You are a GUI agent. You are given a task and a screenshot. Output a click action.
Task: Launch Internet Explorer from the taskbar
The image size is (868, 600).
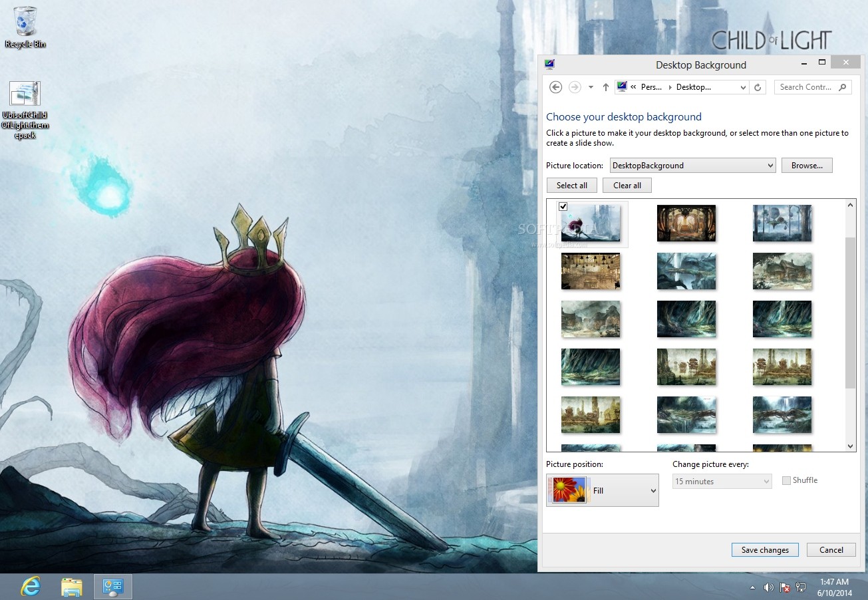click(31, 586)
